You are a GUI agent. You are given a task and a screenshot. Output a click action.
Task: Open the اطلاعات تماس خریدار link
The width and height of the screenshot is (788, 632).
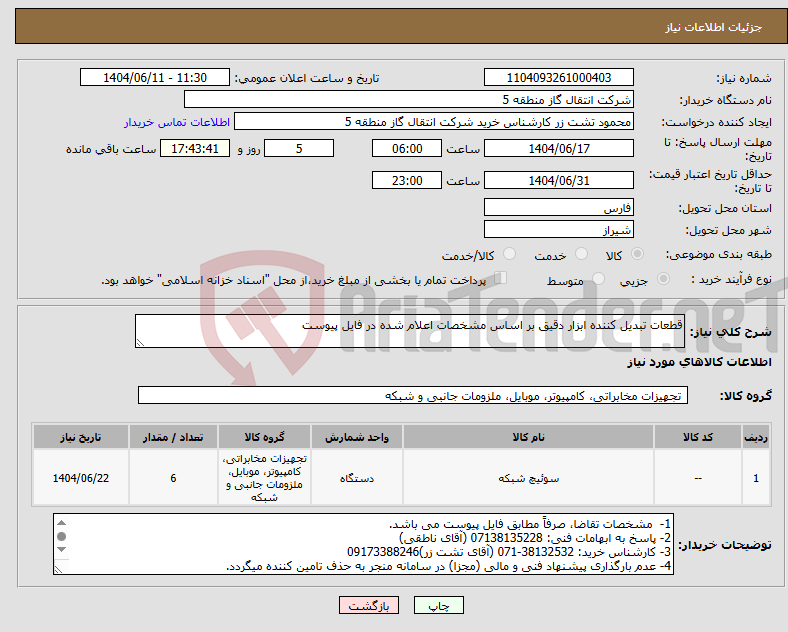tap(177, 122)
